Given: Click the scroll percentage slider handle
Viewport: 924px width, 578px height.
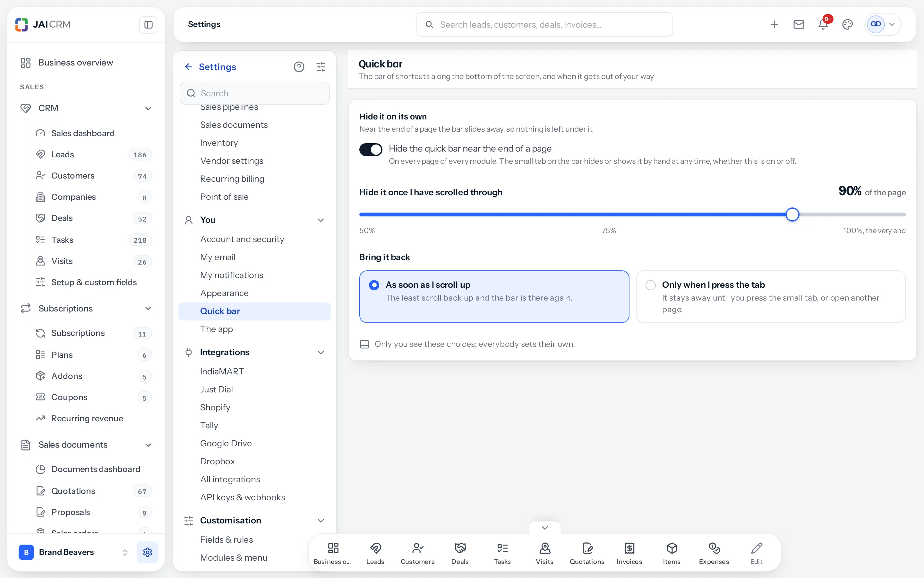Looking at the screenshot, I should 792,215.
